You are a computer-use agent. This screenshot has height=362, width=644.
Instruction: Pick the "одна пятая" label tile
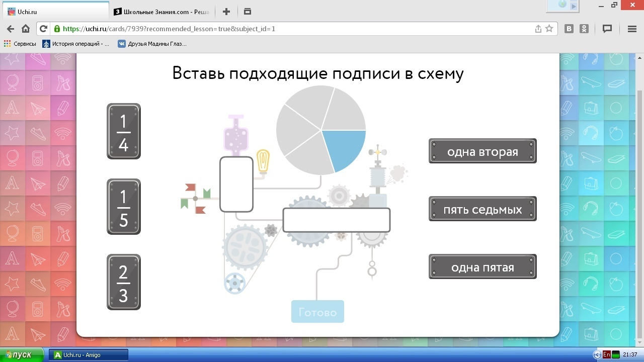(482, 267)
